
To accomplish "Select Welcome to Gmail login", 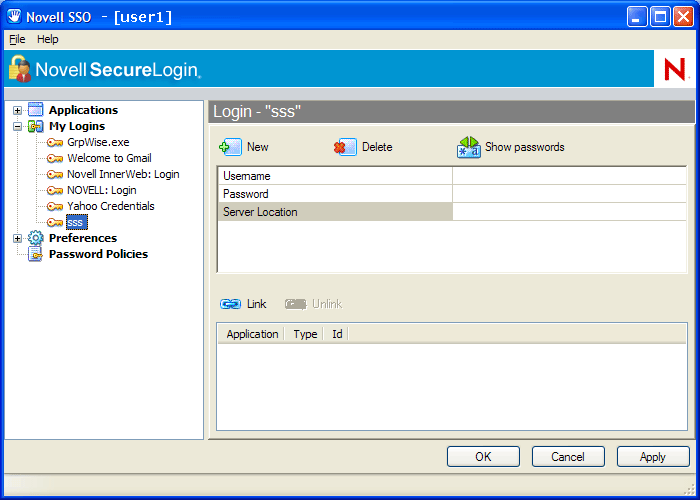I will pyautogui.click(x=109, y=158).
